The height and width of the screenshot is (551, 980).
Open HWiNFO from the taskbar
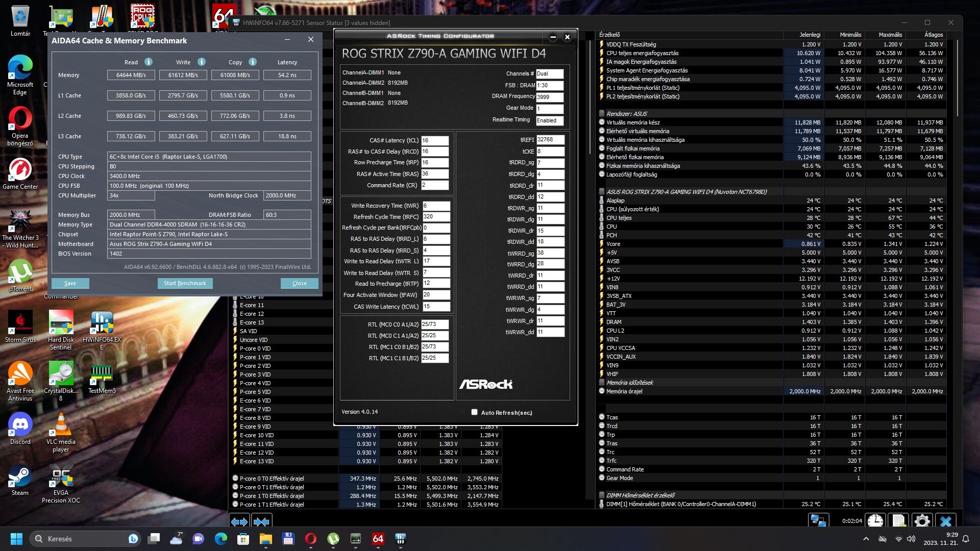click(400, 539)
